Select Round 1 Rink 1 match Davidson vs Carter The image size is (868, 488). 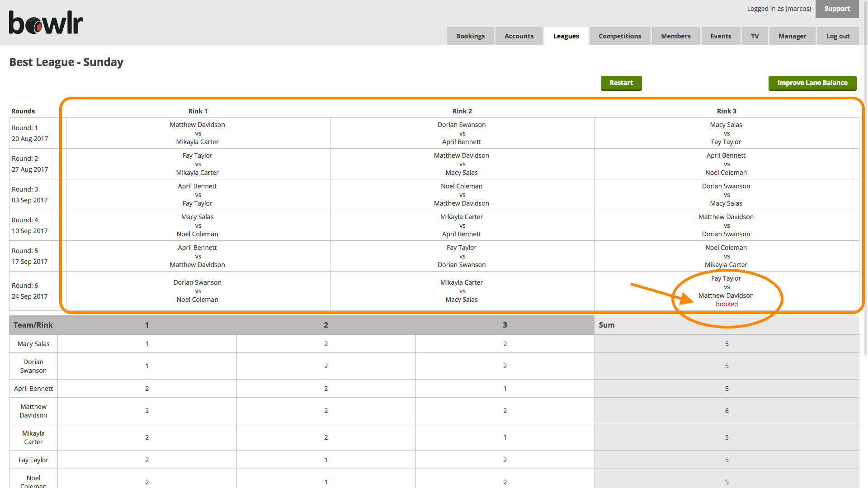[198, 133]
